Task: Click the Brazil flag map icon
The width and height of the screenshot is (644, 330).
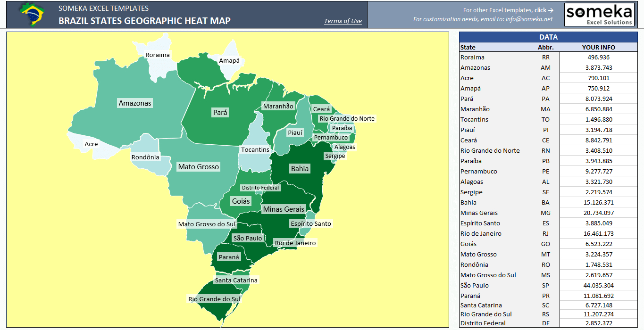Action: coord(32,14)
